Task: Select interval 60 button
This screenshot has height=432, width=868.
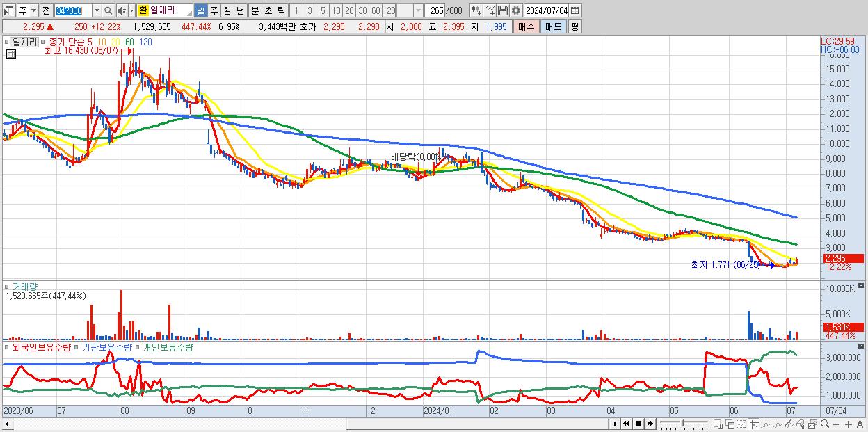Action: point(376,10)
